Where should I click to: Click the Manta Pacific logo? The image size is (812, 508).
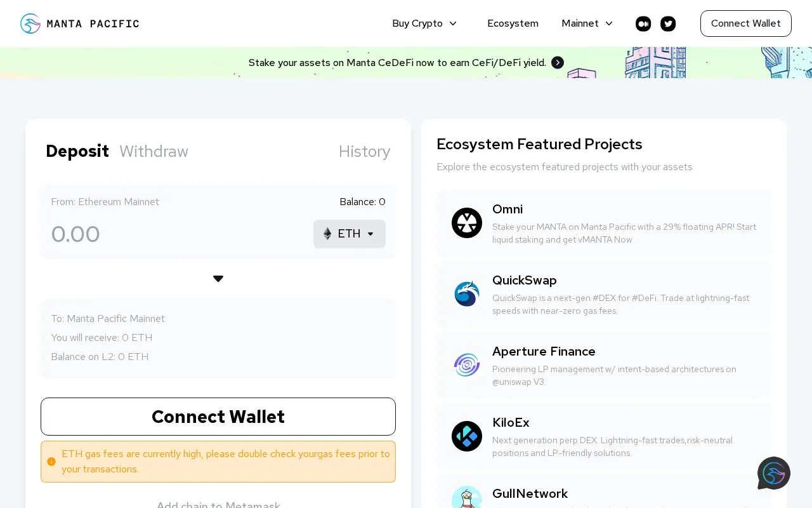(x=80, y=23)
